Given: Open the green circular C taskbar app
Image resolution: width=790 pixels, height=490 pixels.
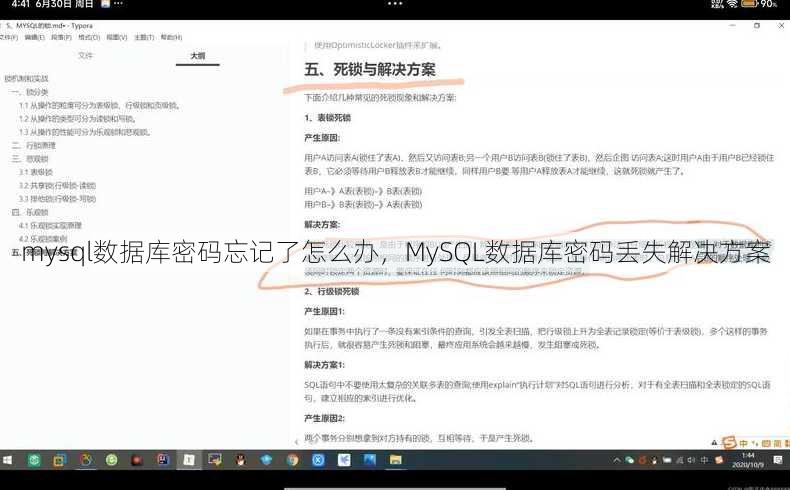Looking at the screenshot, I should coord(111,460).
